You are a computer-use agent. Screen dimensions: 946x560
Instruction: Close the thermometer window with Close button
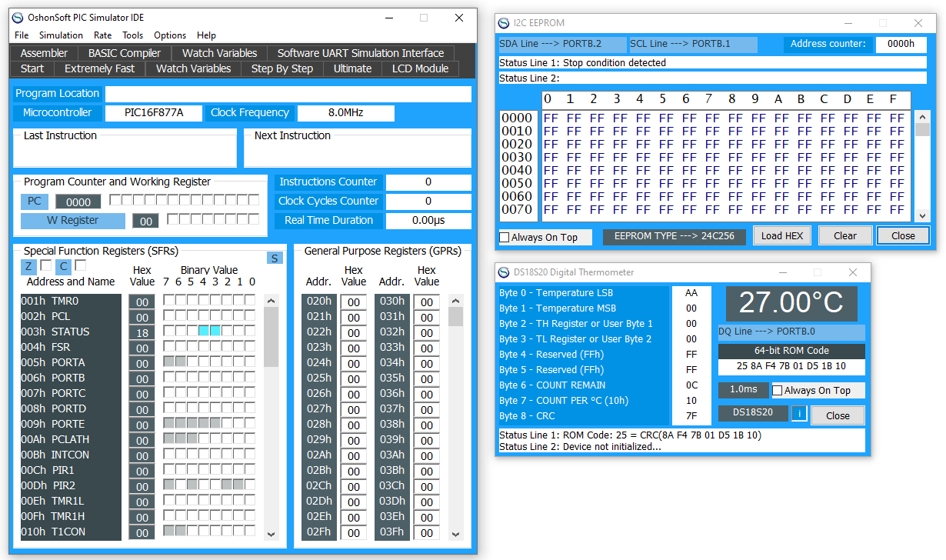tap(838, 415)
